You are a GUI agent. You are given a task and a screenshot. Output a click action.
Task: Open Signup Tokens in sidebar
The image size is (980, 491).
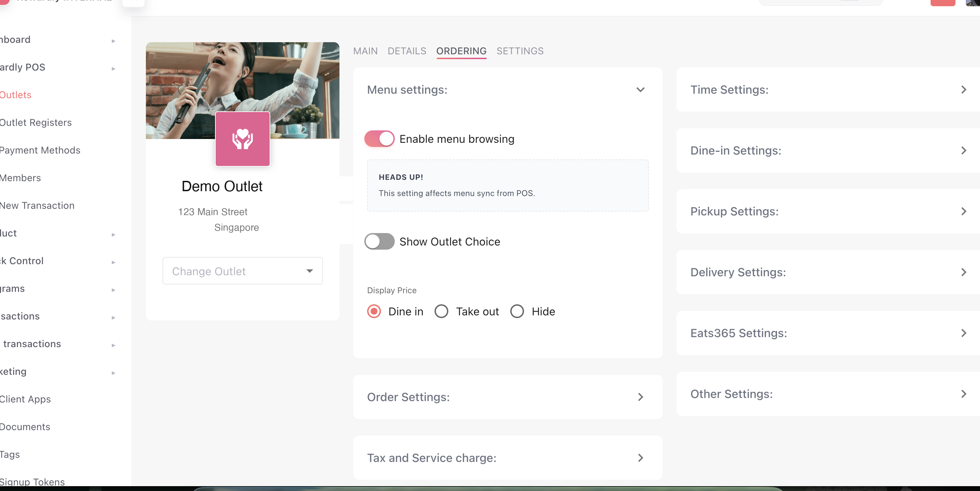click(x=32, y=482)
